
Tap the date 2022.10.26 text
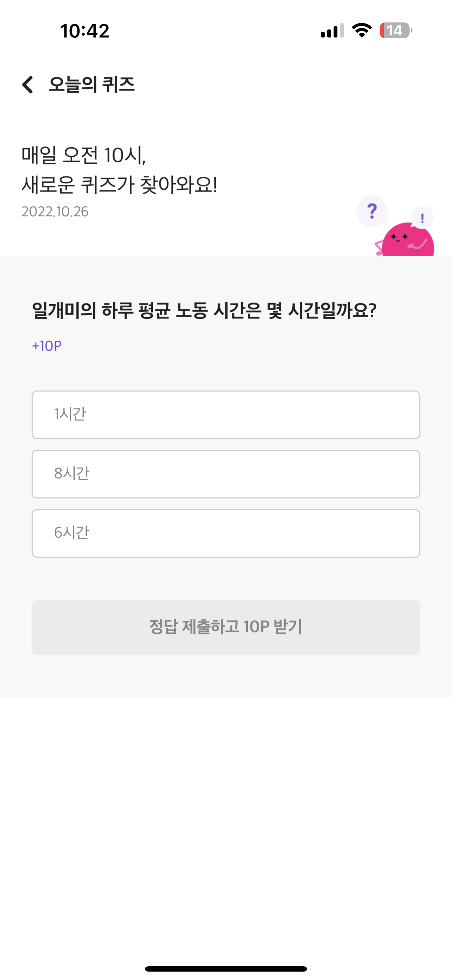click(55, 211)
